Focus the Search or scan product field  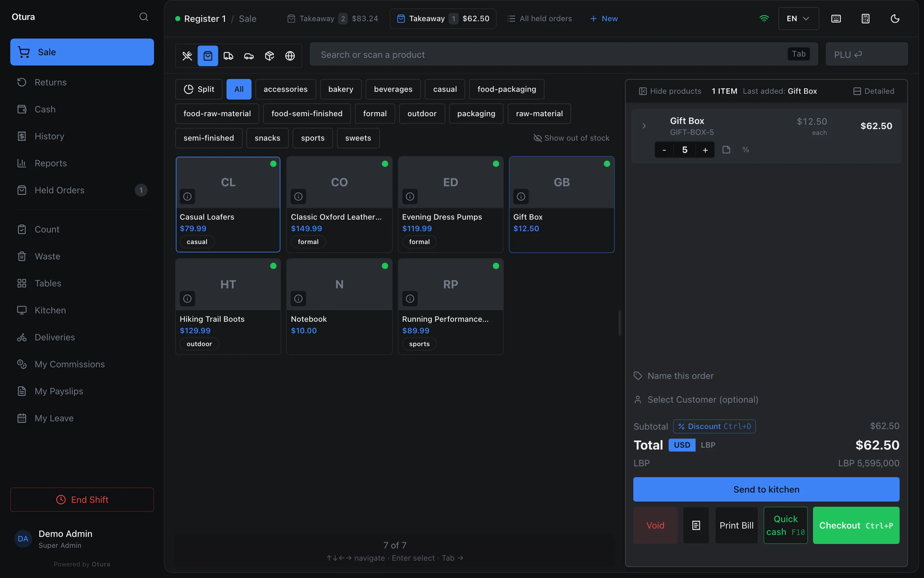click(564, 54)
